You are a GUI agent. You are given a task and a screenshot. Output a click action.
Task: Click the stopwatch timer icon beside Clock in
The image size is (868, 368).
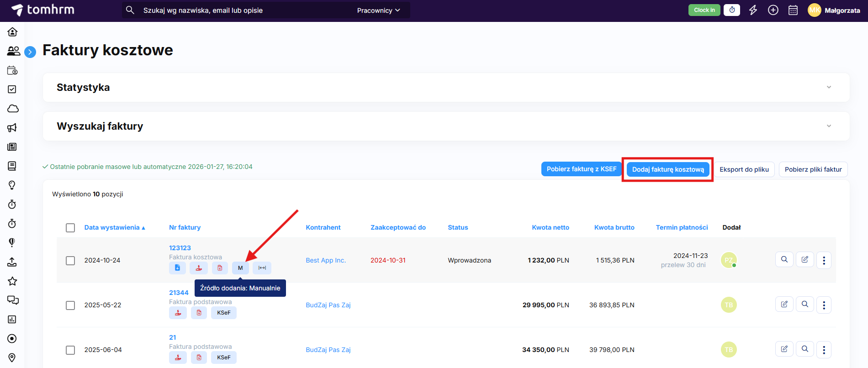(x=732, y=10)
